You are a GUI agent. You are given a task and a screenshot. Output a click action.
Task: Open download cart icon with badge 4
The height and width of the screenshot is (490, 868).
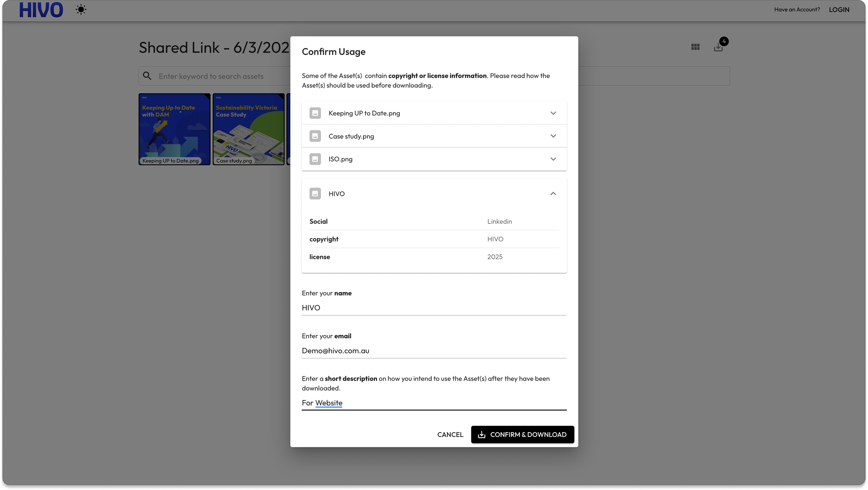pos(718,47)
